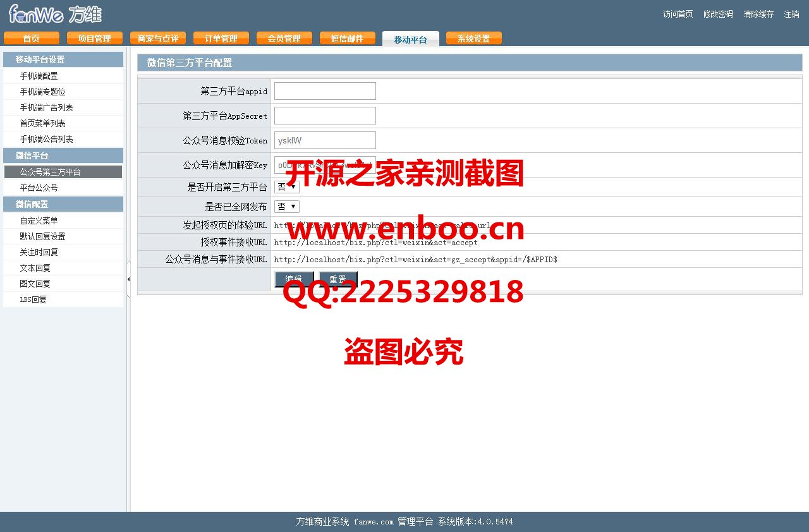Open the 项目管理 navigation tab
This screenshot has height=532, width=809.
95,39
